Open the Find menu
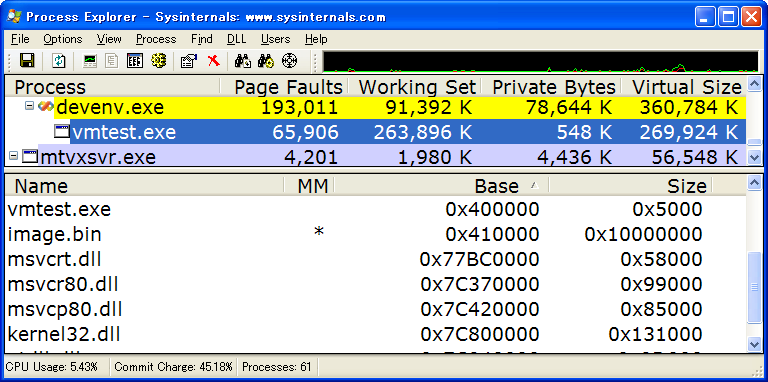Viewport: 768px width, 382px height. click(x=202, y=39)
